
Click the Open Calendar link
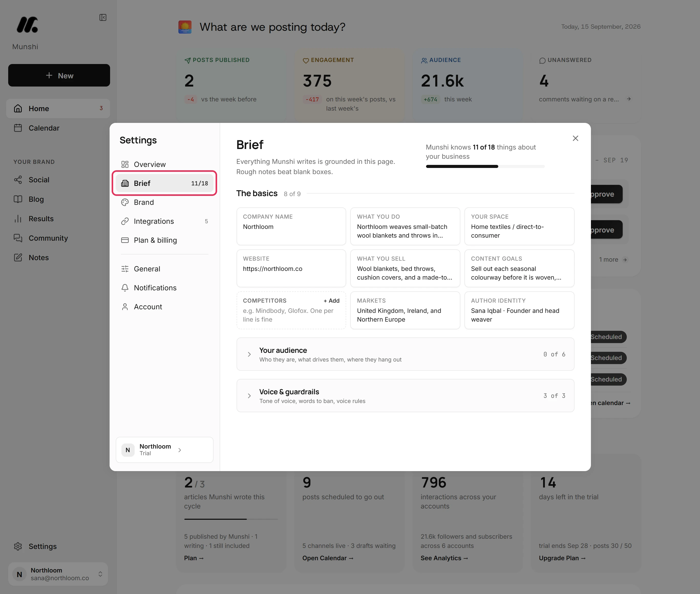pyautogui.click(x=328, y=558)
